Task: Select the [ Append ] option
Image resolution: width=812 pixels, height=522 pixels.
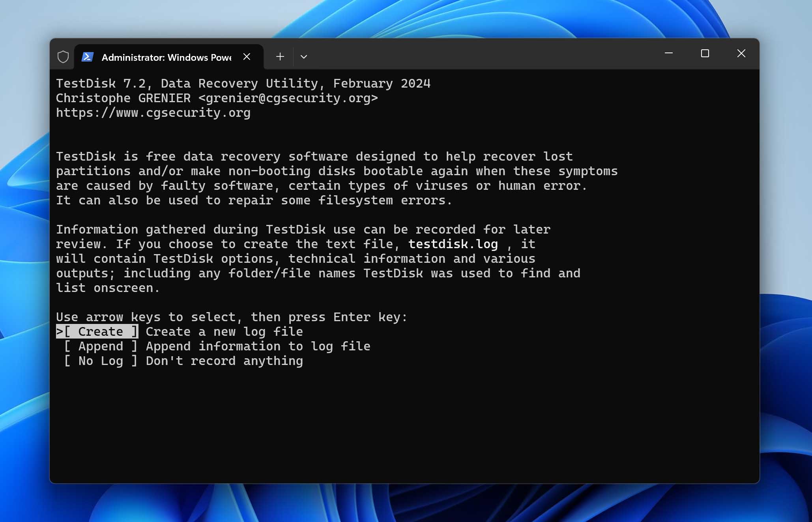Action: (101, 346)
